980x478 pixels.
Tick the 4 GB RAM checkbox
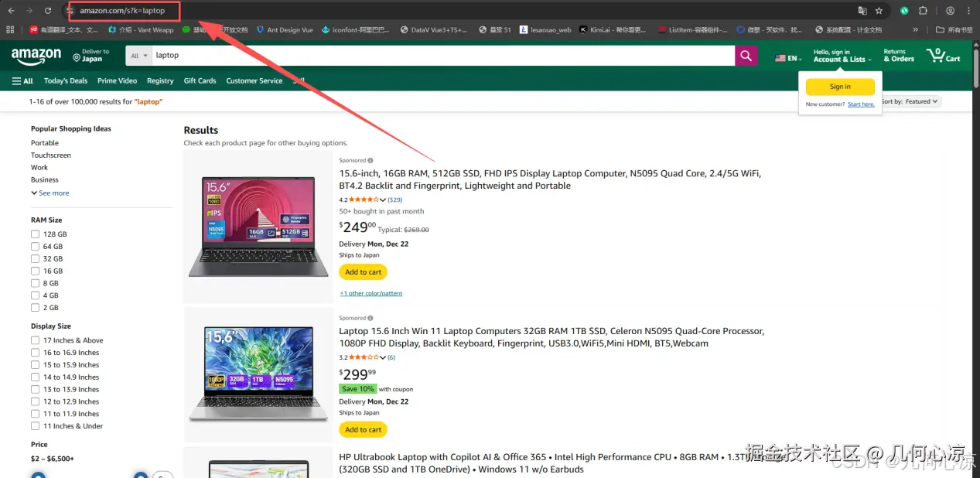click(35, 295)
